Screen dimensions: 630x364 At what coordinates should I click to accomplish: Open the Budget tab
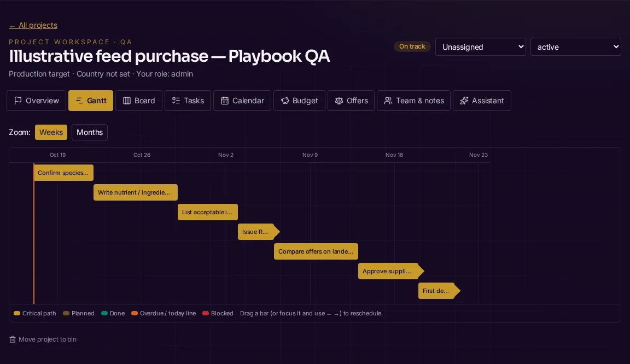299,101
